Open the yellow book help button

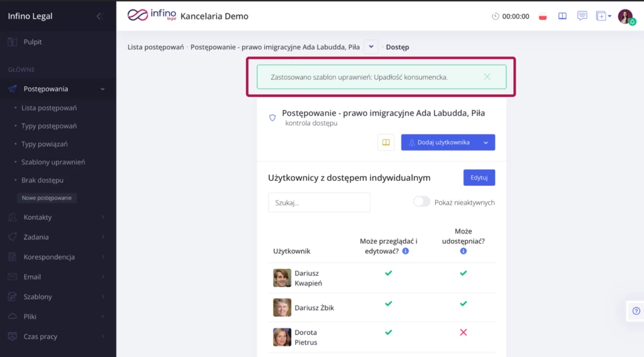(386, 142)
